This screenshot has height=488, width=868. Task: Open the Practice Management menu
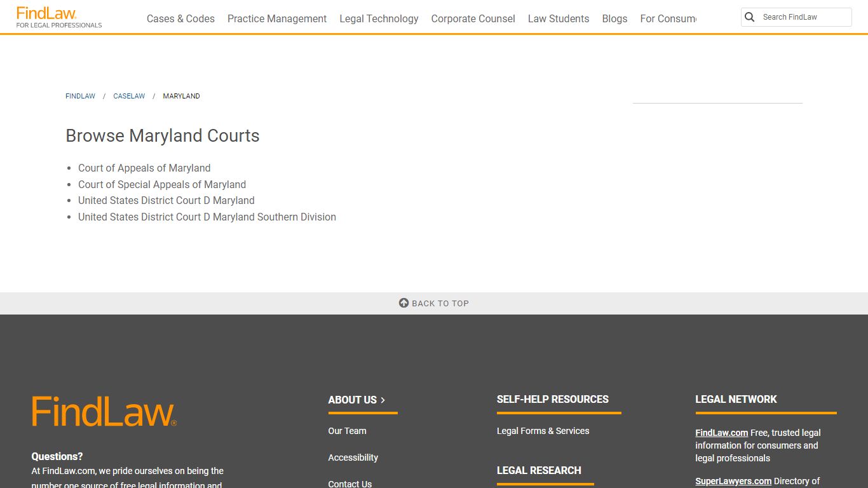(277, 18)
